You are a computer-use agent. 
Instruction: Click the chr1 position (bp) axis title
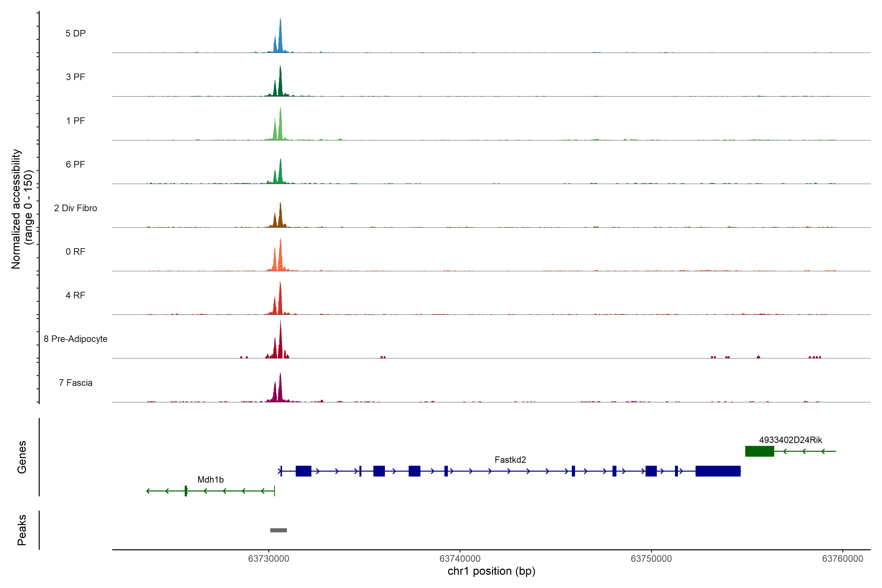(x=491, y=571)
